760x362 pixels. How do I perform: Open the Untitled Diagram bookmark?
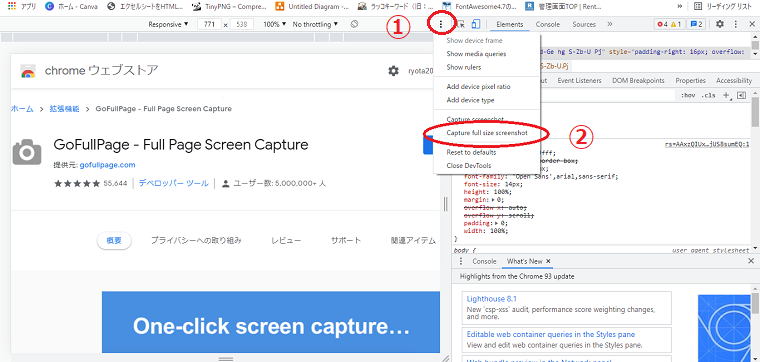click(312, 7)
